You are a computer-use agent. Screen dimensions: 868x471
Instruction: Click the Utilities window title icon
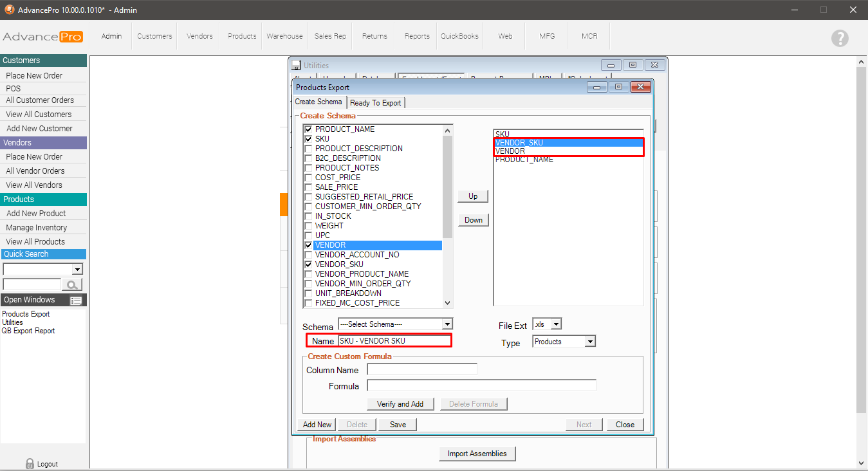pyautogui.click(x=296, y=65)
